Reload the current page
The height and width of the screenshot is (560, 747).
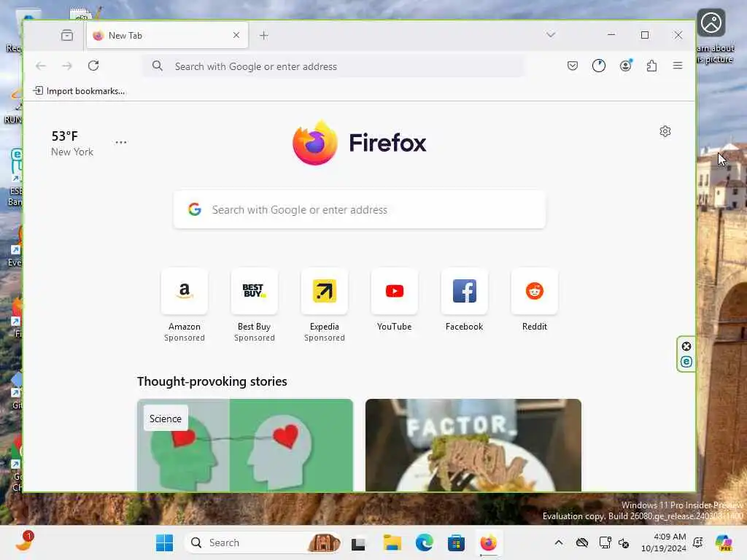93,66
